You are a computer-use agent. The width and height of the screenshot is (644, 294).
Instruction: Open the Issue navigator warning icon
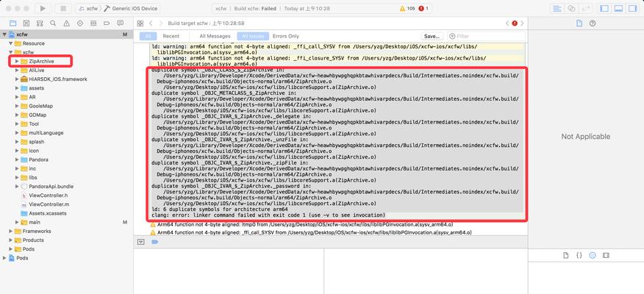(x=67, y=24)
